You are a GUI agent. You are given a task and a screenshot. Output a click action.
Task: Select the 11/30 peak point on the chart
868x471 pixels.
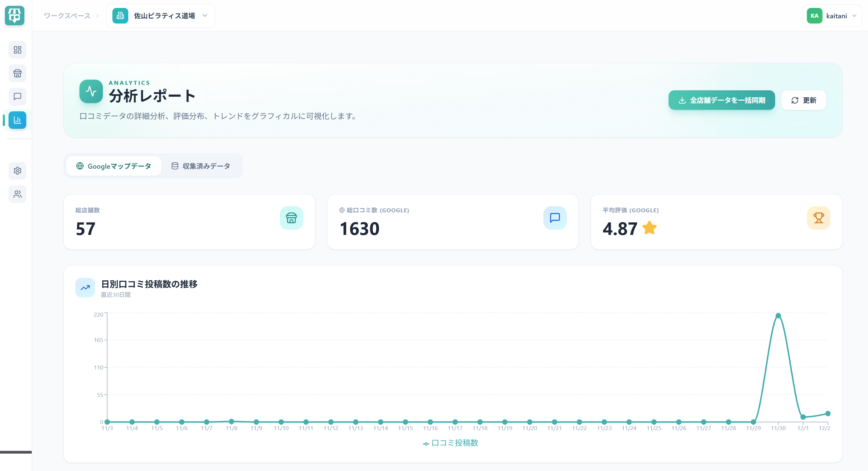point(779,315)
